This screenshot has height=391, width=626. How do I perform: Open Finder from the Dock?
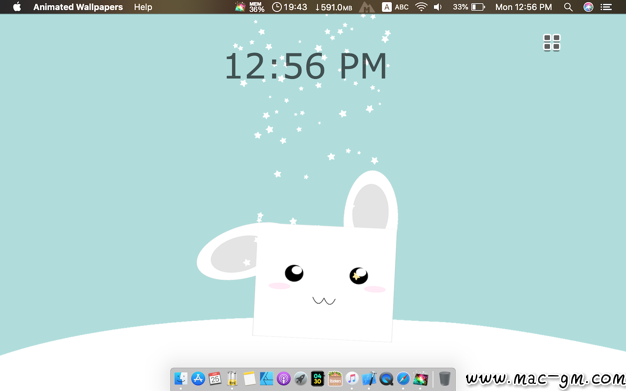[x=181, y=378]
